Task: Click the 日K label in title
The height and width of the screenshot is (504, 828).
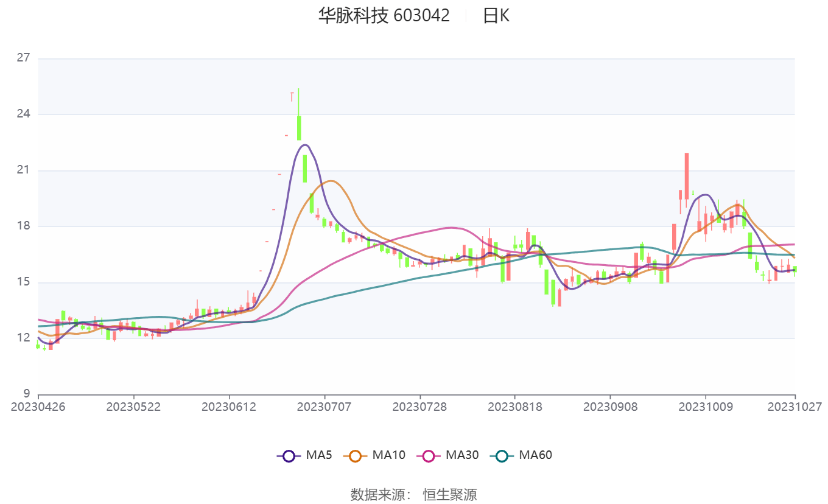Action: pyautogui.click(x=496, y=15)
